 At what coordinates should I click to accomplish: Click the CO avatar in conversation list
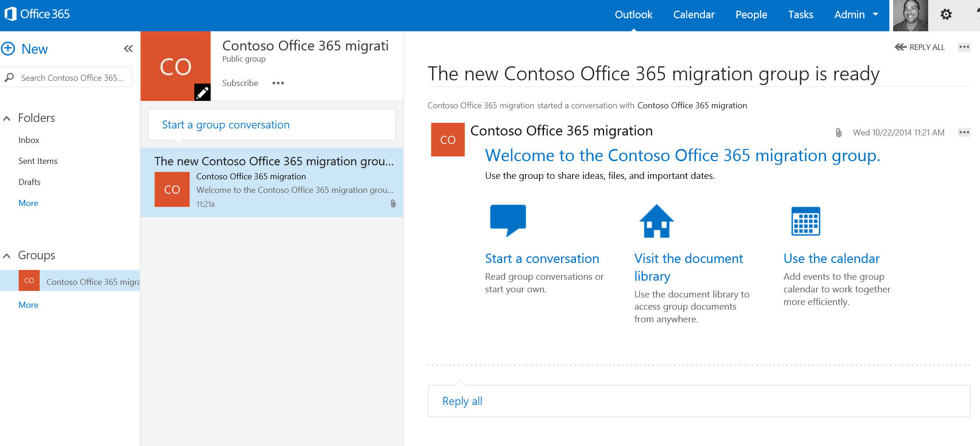[x=172, y=190]
